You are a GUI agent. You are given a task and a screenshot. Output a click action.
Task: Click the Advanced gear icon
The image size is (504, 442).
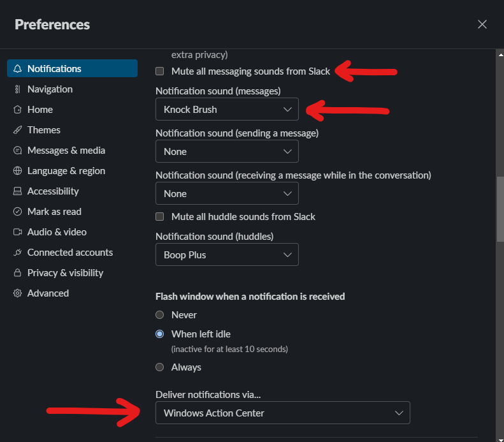pyautogui.click(x=17, y=293)
